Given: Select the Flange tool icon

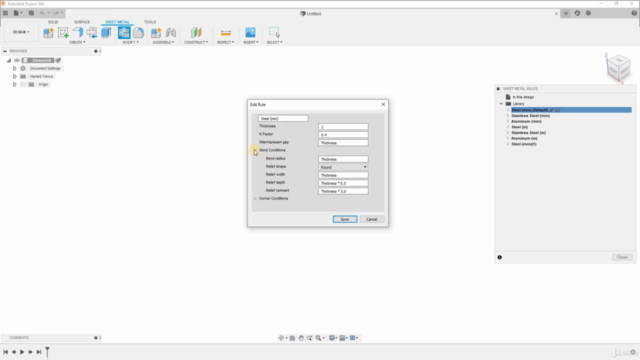Looking at the screenshot, I should point(78,33).
